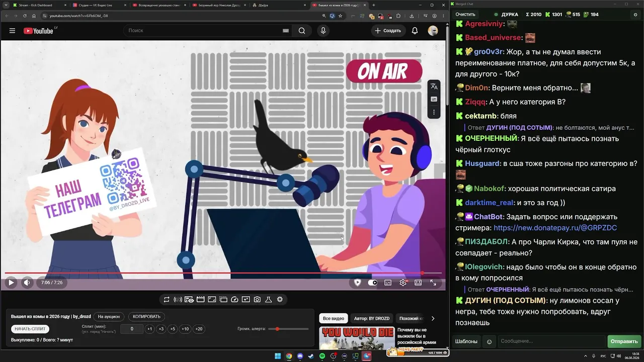Open YouTube notifications bell
This screenshot has width=644, height=362.
(x=415, y=31)
